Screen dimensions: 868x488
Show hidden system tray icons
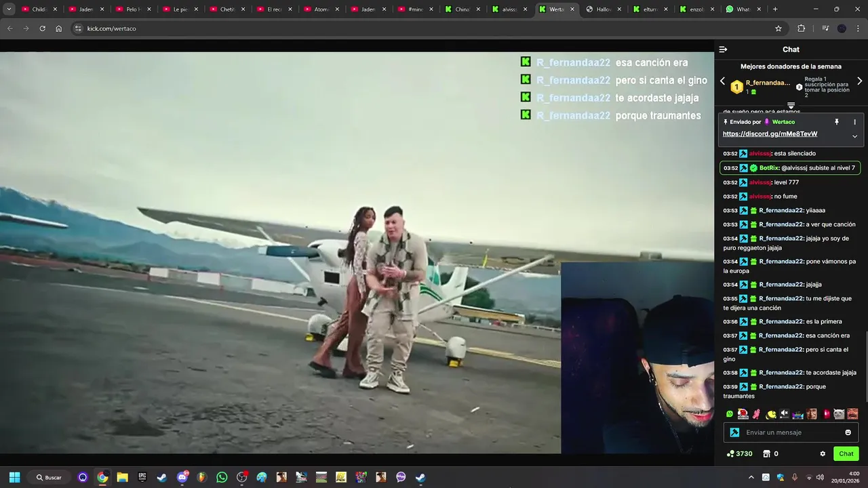tap(751, 477)
